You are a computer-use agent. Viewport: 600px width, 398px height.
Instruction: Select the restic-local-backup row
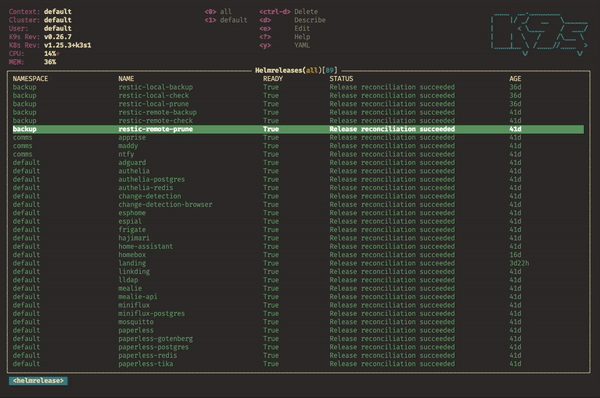tap(298, 87)
